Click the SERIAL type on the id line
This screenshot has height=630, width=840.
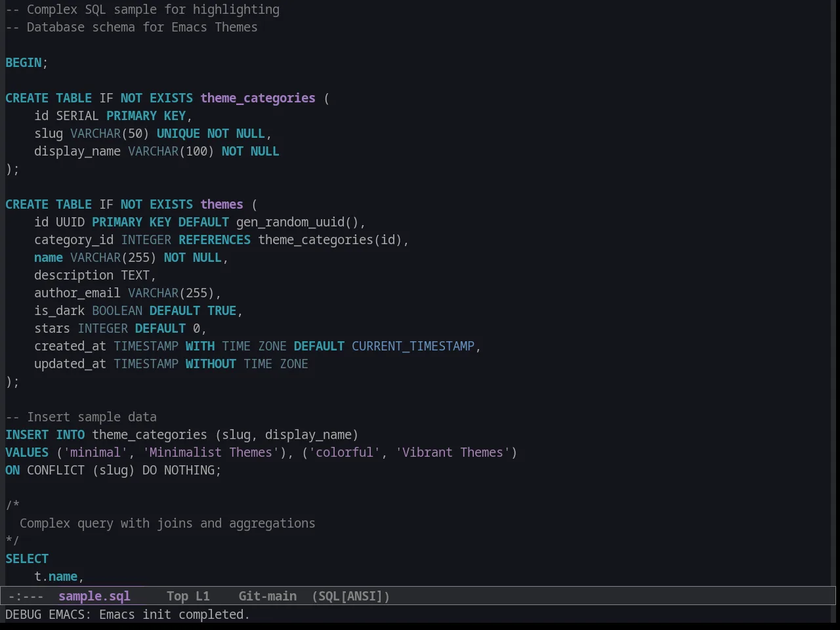point(77,115)
